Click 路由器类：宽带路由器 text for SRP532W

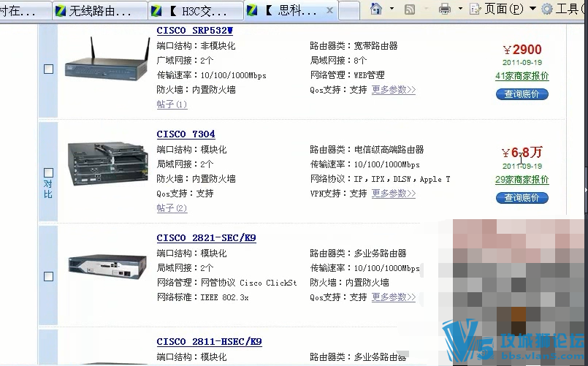354,46
